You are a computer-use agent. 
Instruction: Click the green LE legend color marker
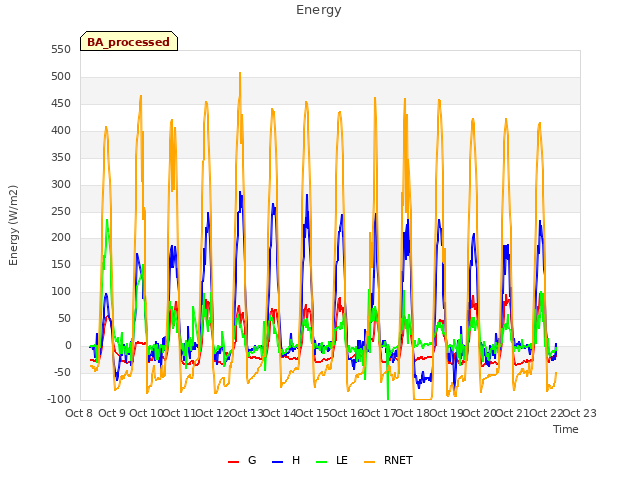click(x=322, y=462)
